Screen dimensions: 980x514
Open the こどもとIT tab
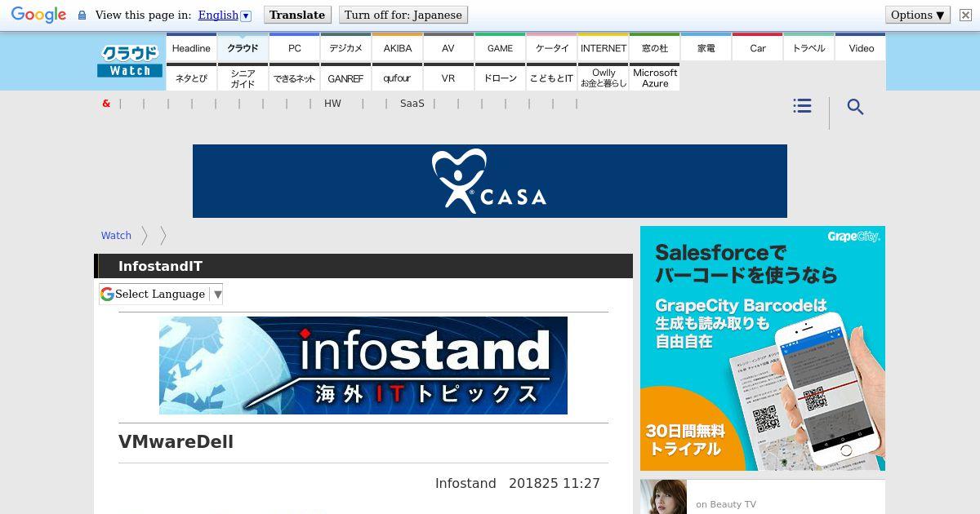coord(551,78)
